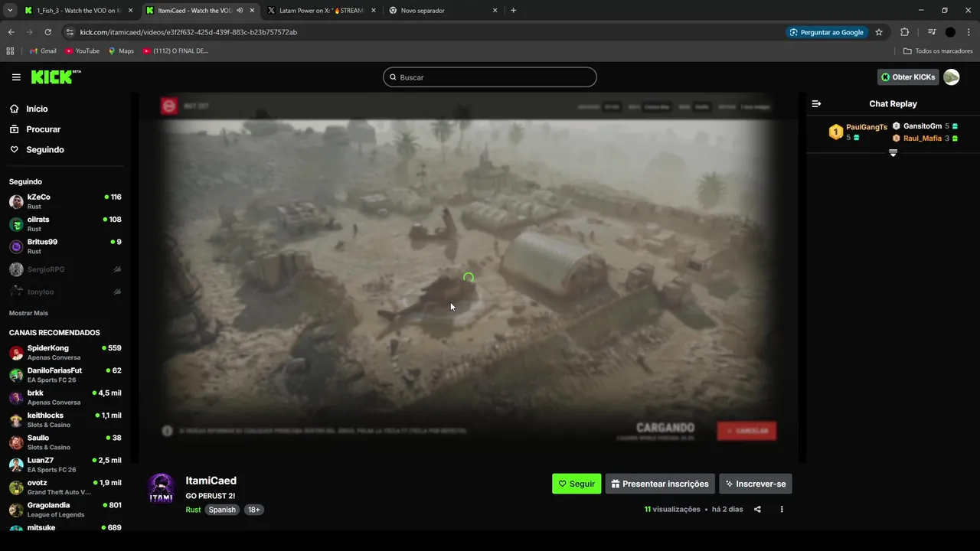Open recommended channel DaniloFariasFut
Viewport: 980px width, 551px height.
coord(65,375)
